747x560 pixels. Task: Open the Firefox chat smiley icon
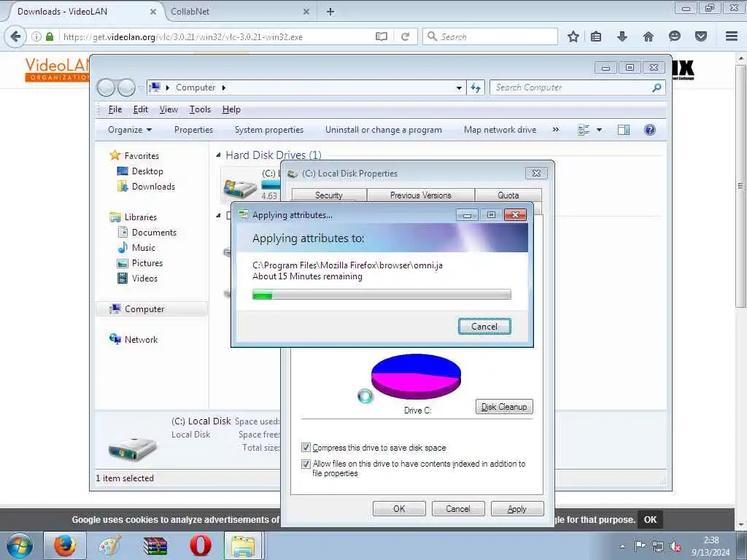click(x=675, y=36)
